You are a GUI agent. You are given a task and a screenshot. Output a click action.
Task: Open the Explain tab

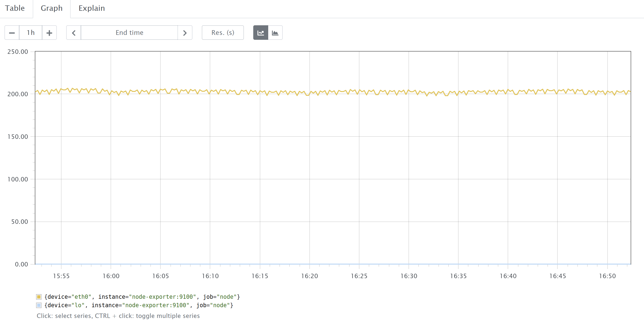click(91, 8)
